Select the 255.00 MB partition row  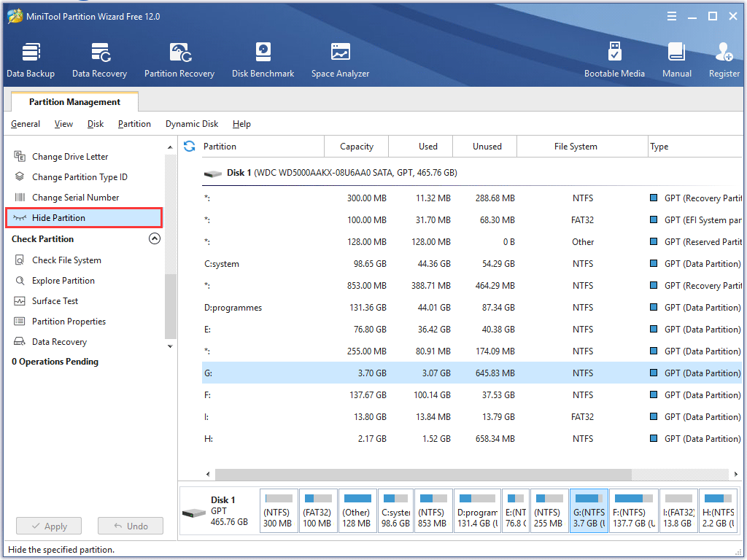(x=472, y=351)
